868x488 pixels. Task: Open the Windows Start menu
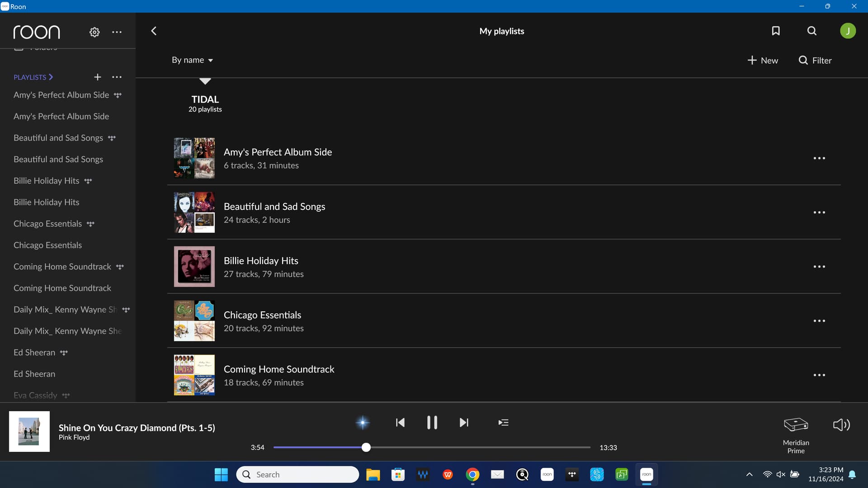pyautogui.click(x=221, y=474)
